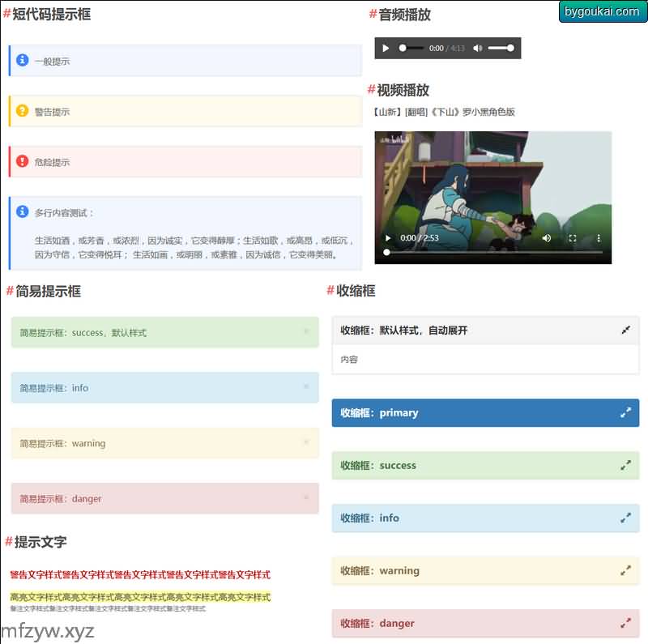Collapse the 默认样式 自动展开 panel
The height and width of the screenshot is (644, 648).
pos(625,331)
